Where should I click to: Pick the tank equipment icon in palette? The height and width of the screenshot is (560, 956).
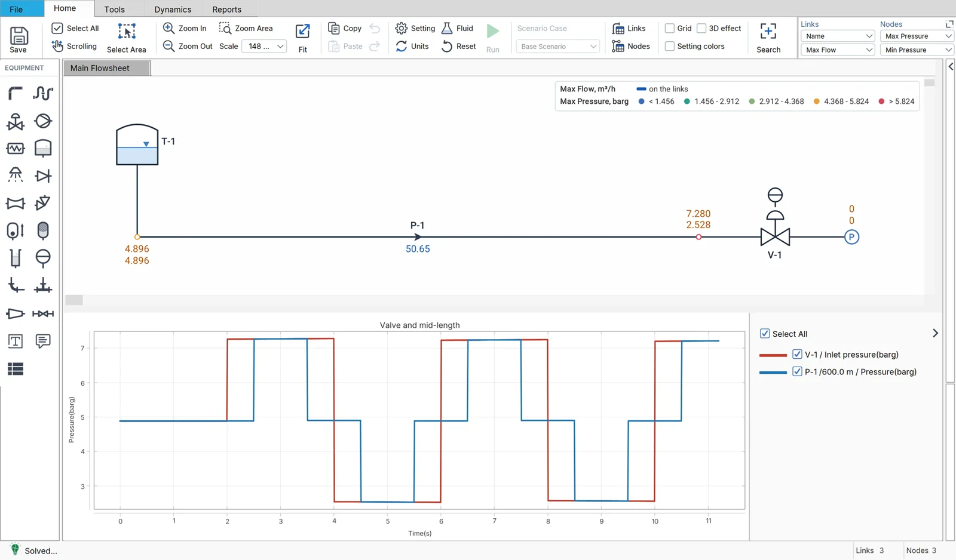(43, 148)
